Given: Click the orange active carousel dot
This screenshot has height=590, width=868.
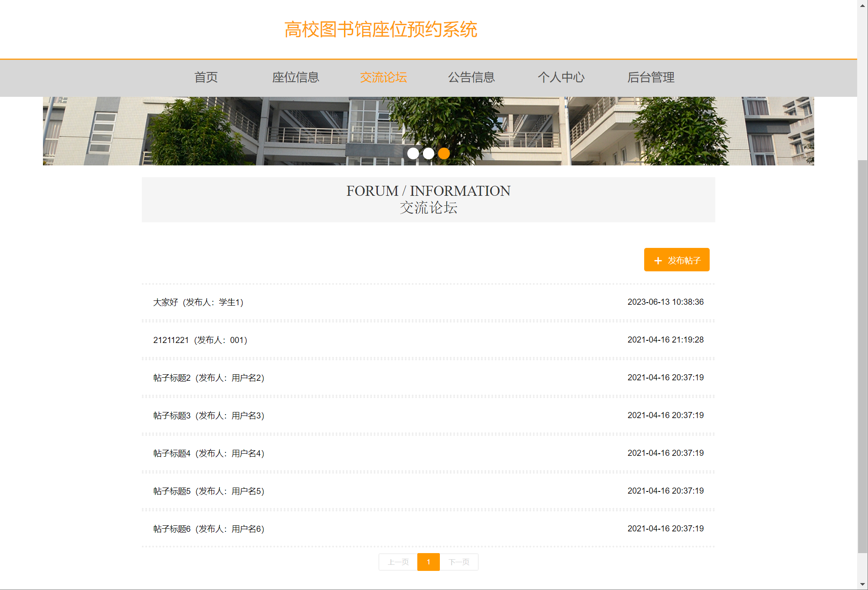Looking at the screenshot, I should pos(444,153).
